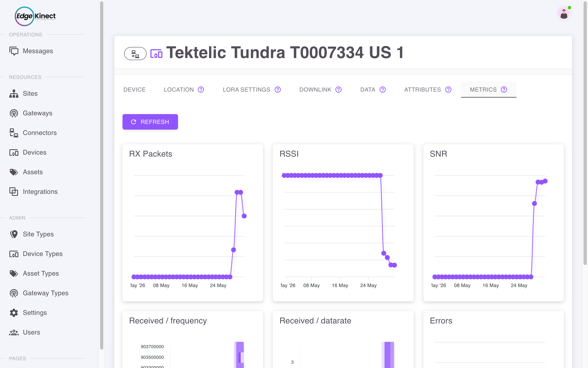
Task: Click the purple device icon beside title
Action: point(156,54)
